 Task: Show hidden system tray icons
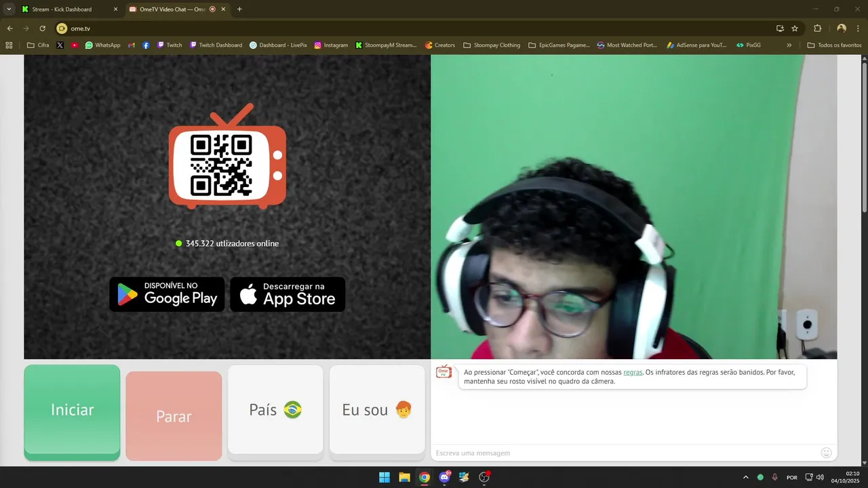pos(746,477)
